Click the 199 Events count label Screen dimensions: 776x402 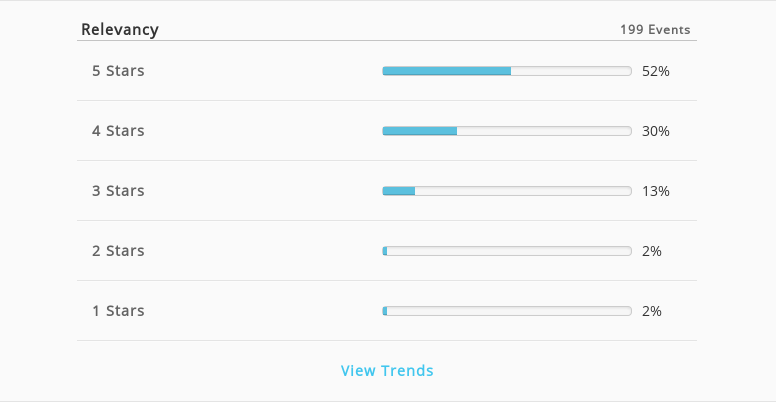point(655,30)
